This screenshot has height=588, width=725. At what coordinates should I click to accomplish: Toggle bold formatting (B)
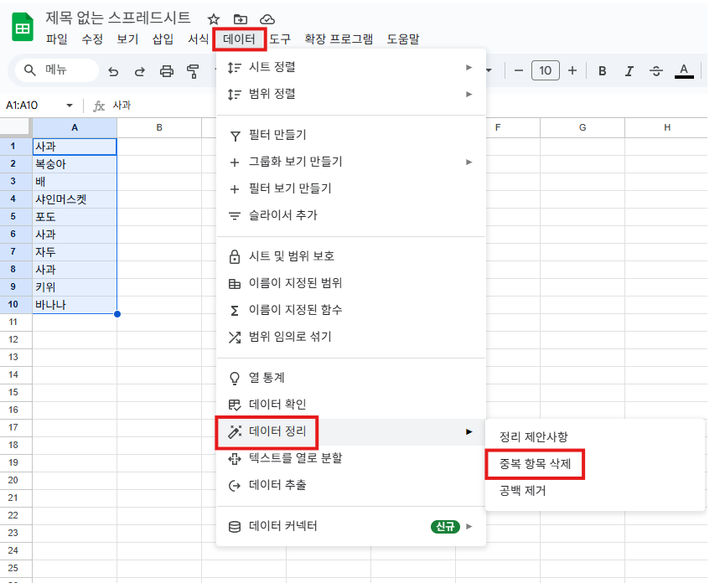pos(602,71)
